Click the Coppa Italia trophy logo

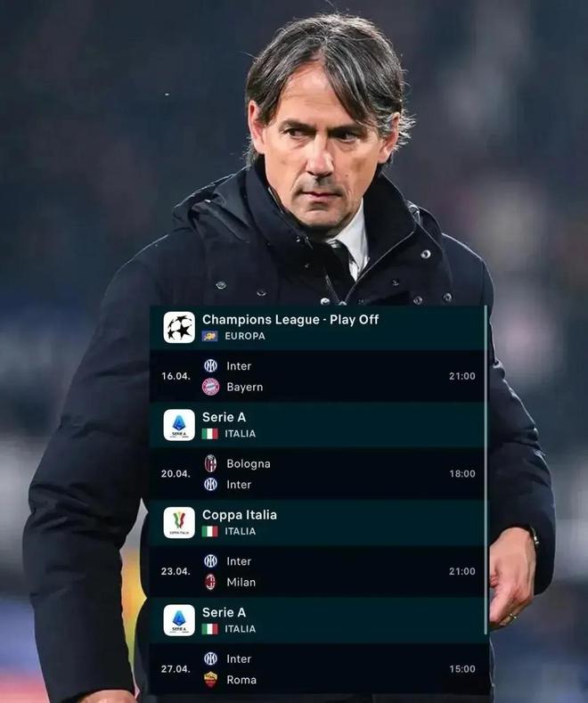coord(179,523)
